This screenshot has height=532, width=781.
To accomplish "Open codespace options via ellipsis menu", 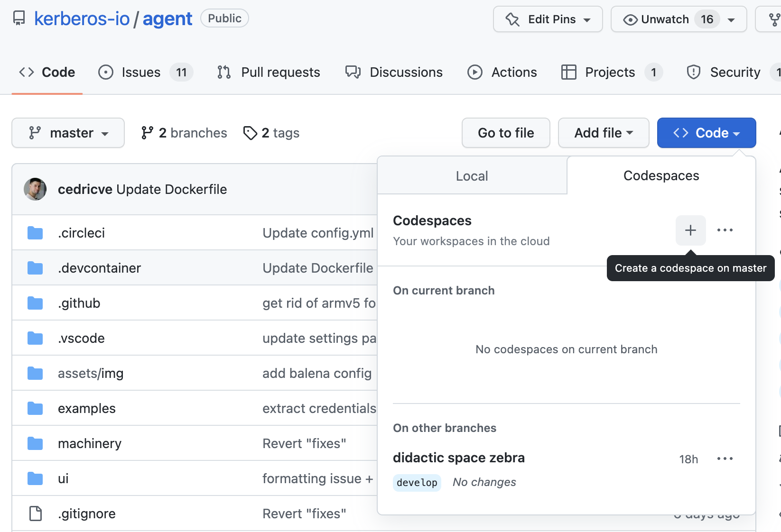I will 725,230.
